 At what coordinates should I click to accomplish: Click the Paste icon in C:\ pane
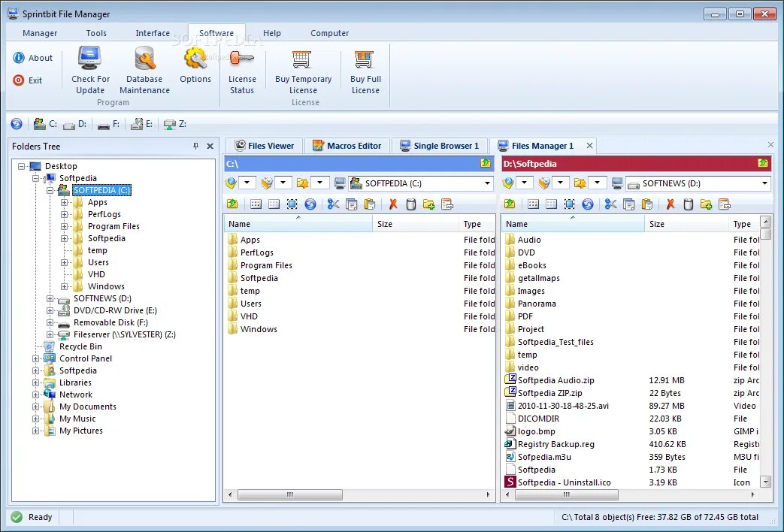[x=370, y=204]
